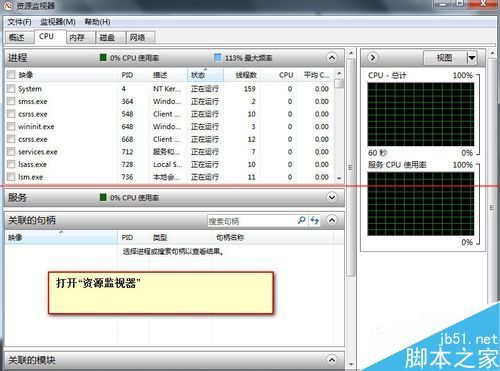Collapse the 进程 section chevron
This screenshot has width=500, height=371.
[332, 58]
